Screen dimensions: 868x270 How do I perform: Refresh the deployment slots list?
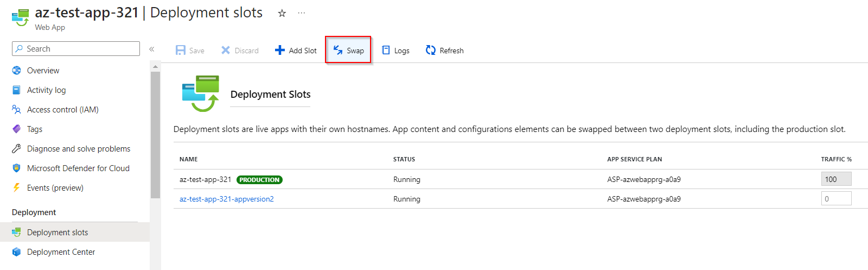coord(445,50)
